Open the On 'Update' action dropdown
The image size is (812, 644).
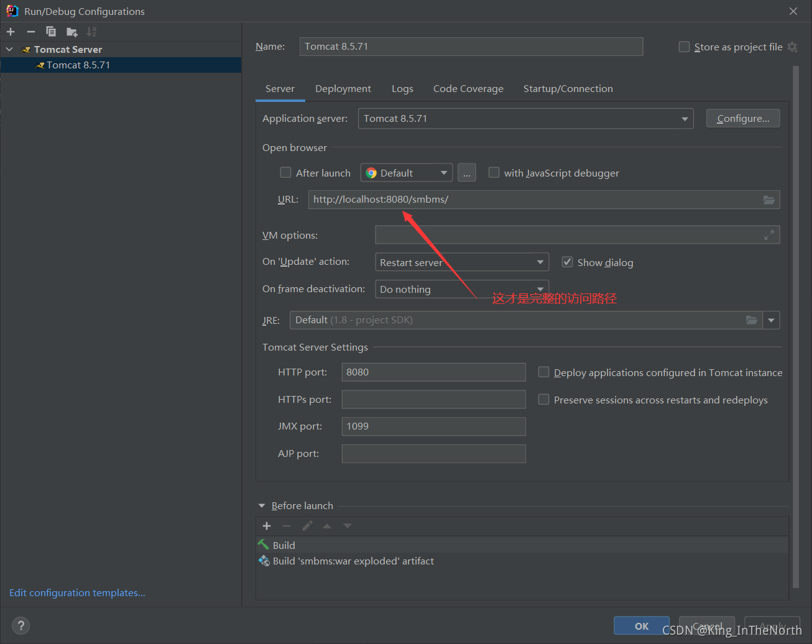click(462, 262)
